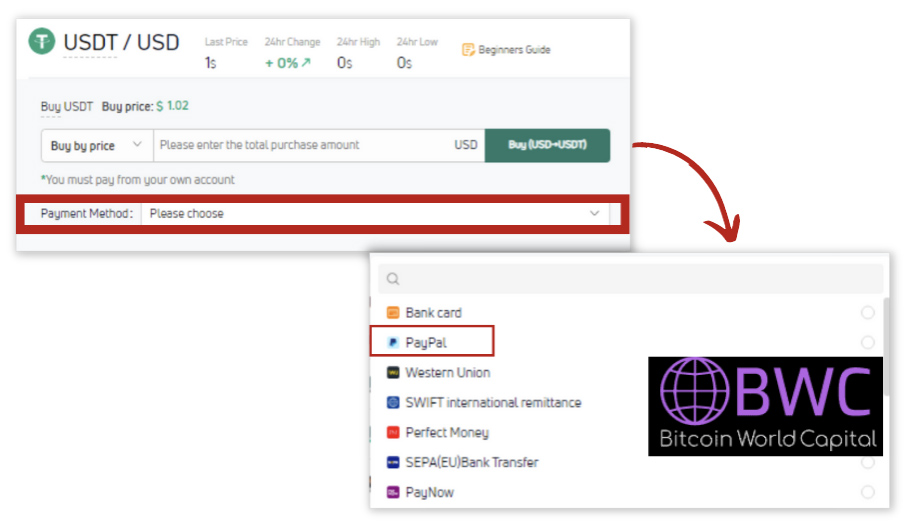This screenshot has width=911, height=528.
Task: Choose PayNow payment option
Action: [429, 493]
